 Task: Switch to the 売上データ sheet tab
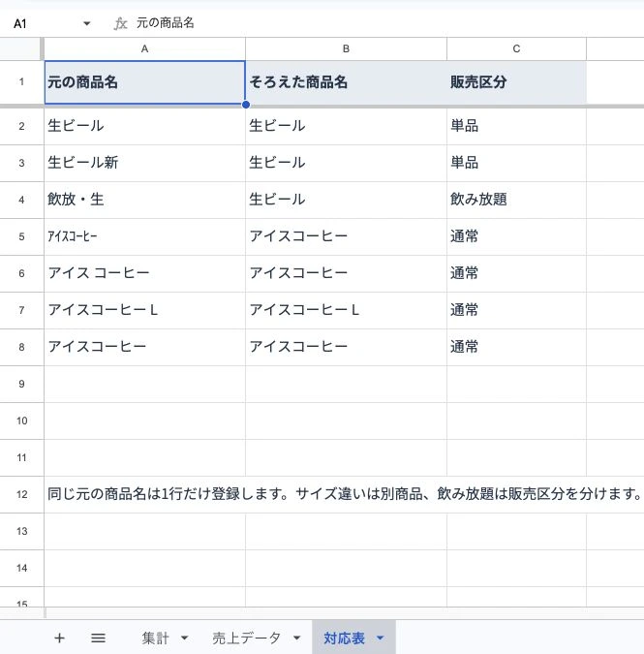point(246,638)
